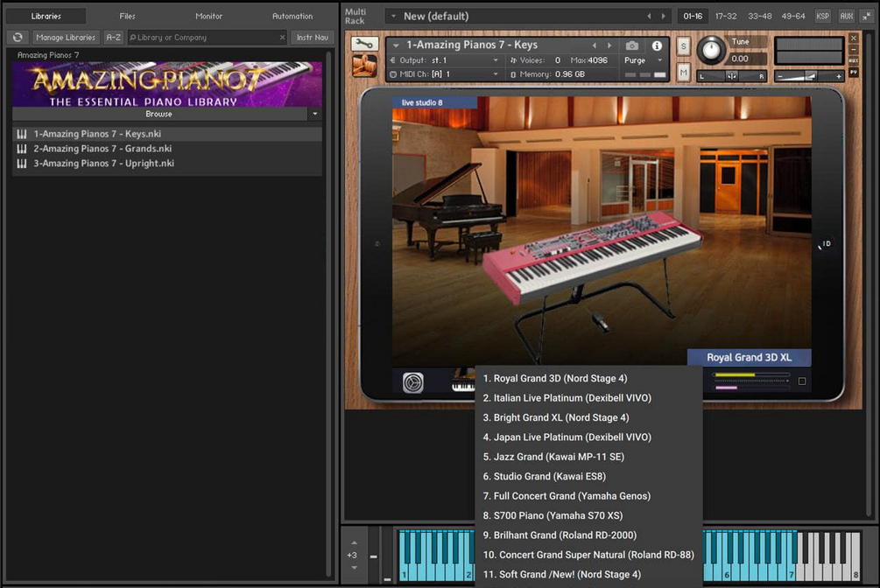Screen dimensions: 880x588
Task: Choose Royal Grand 3D (Nord Stage 4)
Action: [588, 378]
